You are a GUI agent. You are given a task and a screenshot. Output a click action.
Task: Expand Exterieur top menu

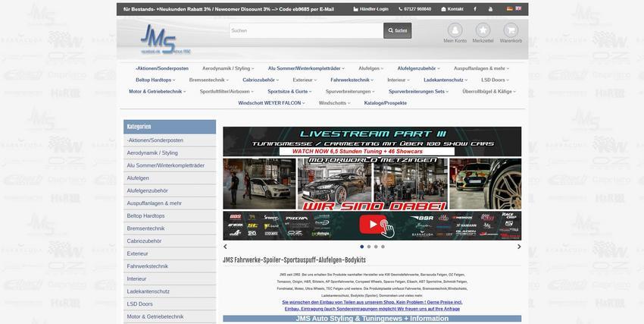pyautogui.click(x=305, y=80)
